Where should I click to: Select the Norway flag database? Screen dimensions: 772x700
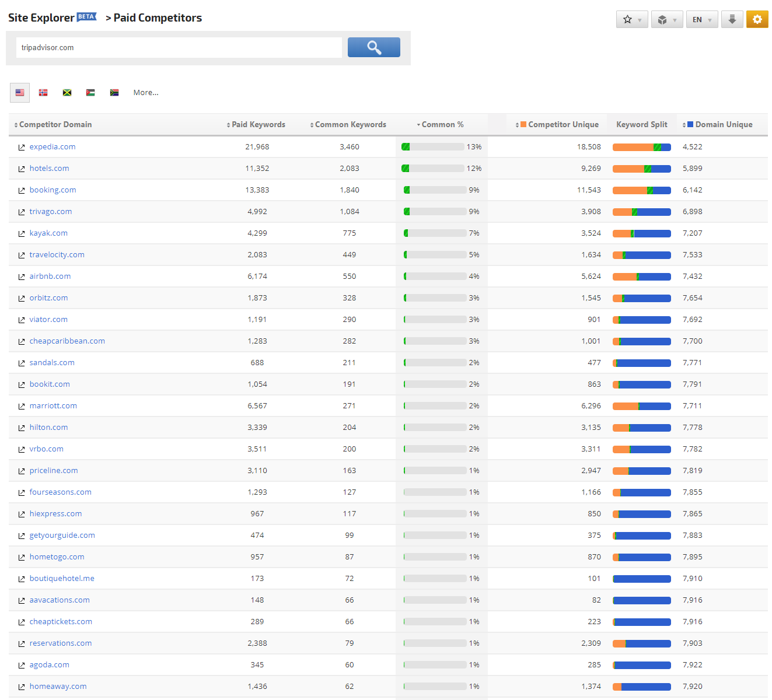43,93
